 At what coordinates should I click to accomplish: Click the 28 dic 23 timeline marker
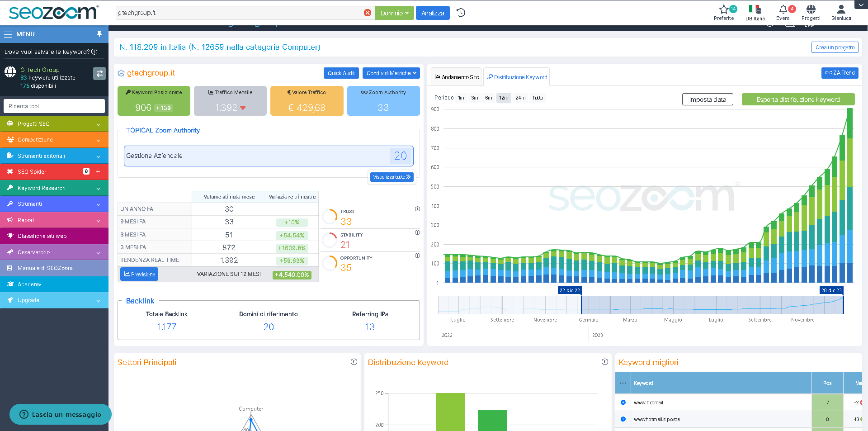click(x=831, y=290)
